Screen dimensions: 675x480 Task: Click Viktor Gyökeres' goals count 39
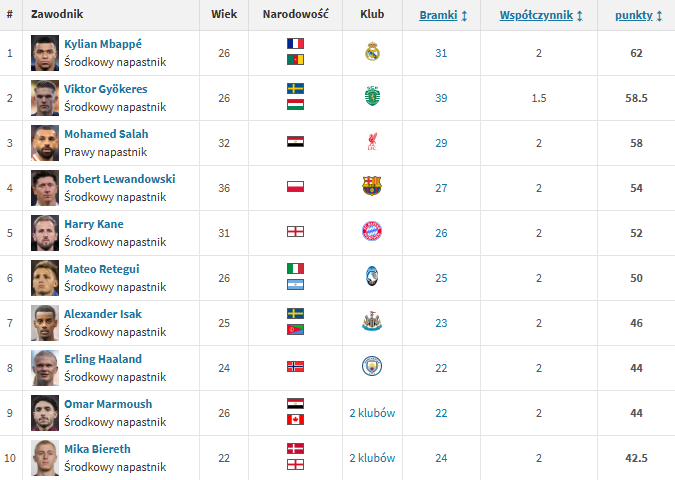click(441, 98)
